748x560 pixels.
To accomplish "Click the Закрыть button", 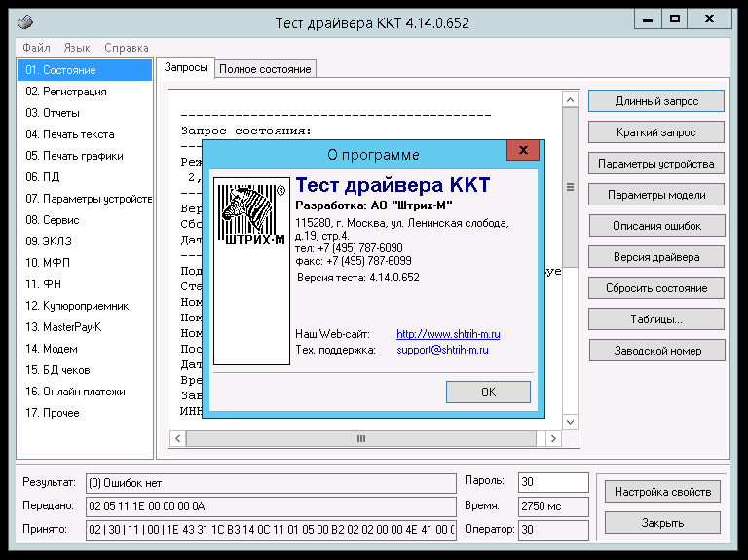I will [x=662, y=523].
